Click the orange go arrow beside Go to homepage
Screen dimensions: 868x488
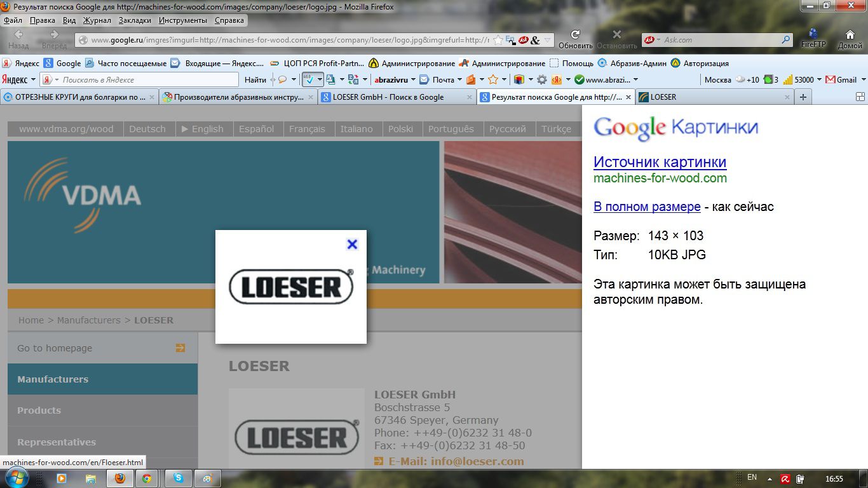(180, 348)
